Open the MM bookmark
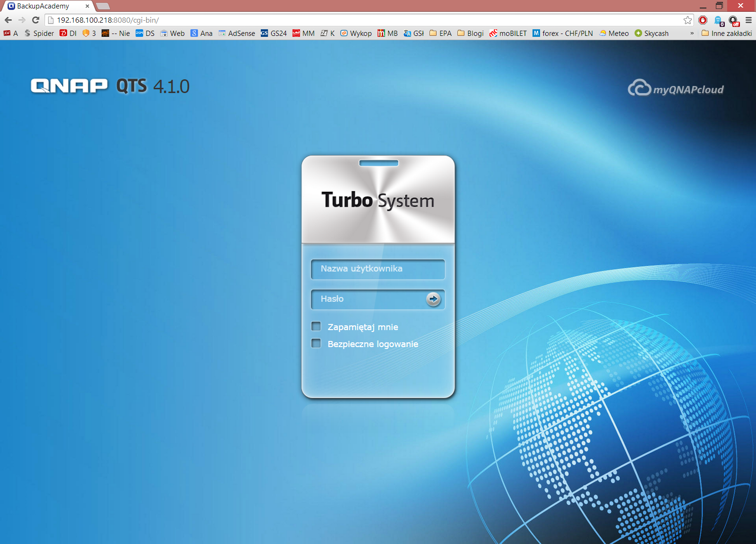 (303, 33)
